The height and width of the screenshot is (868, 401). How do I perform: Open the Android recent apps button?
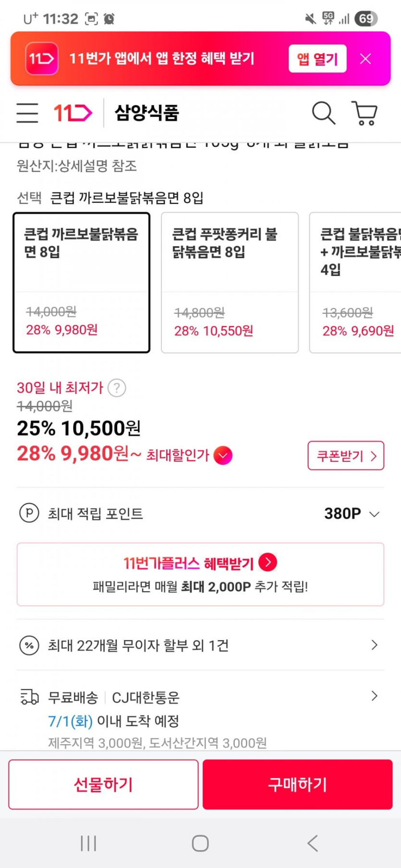click(x=88, y=843)
